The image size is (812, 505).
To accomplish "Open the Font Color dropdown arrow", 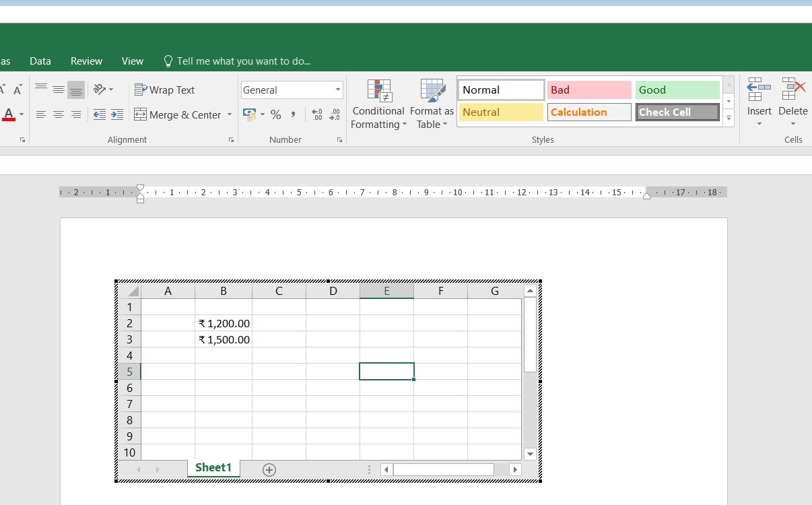I will coord(22,114).
